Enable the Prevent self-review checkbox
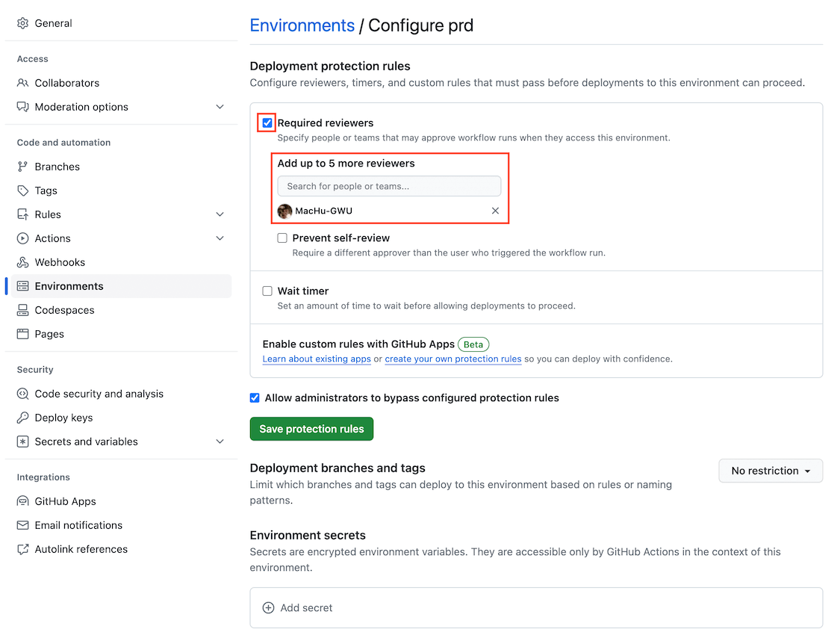 coord(282,238)
